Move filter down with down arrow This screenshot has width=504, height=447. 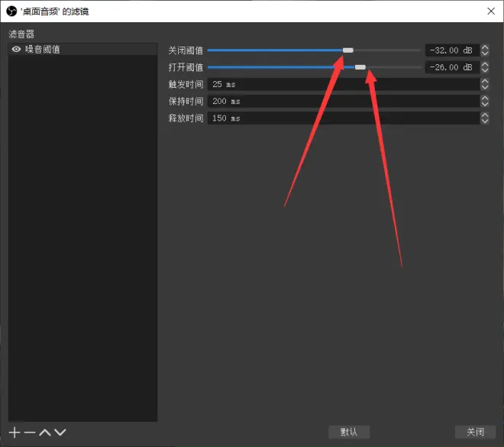coord(60,432)
